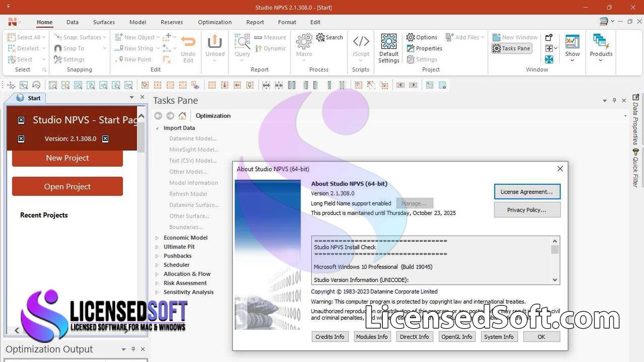Expand the Scheduler section
Image resolution: width=644 pixels, height=362 pixels.
157,265
